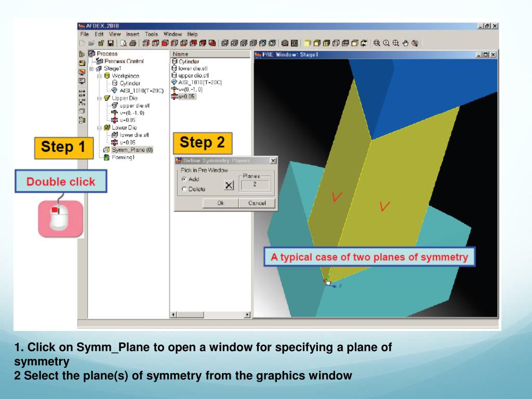
Task: Select u=0.05 in the Name list
Action: click(187, 96)
